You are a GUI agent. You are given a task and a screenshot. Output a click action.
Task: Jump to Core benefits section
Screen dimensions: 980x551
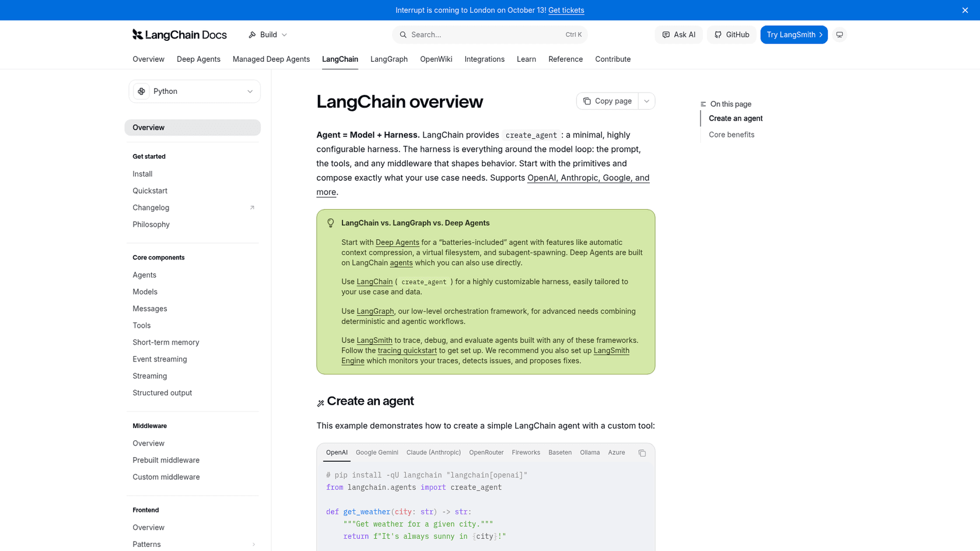tap(731, 135)
